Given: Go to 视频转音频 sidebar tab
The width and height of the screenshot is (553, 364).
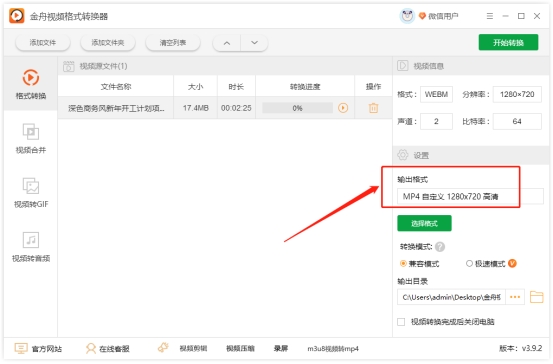Looking at the screenshot, I should [31, 247].
